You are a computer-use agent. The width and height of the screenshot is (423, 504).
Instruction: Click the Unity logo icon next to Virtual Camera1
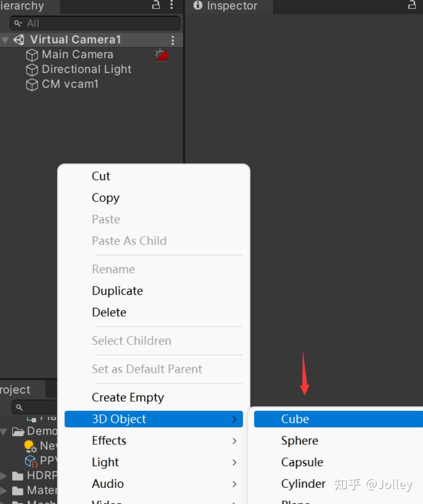[18, 40]
